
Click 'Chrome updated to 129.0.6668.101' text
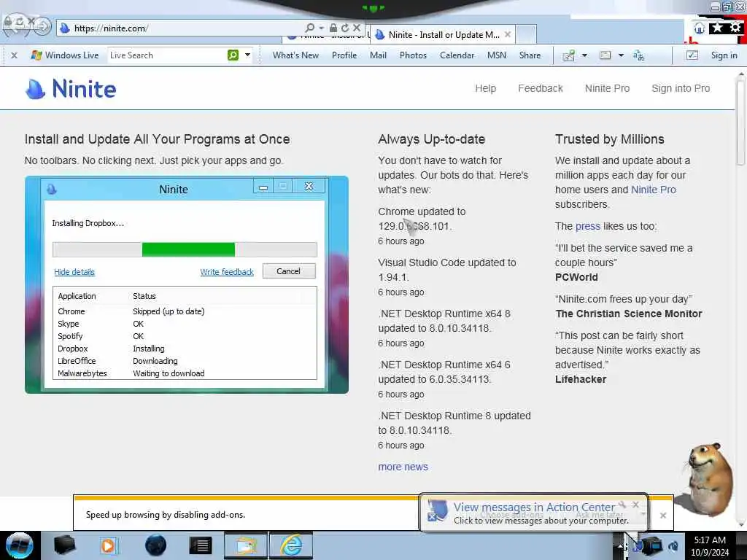[x=422, y=219]
